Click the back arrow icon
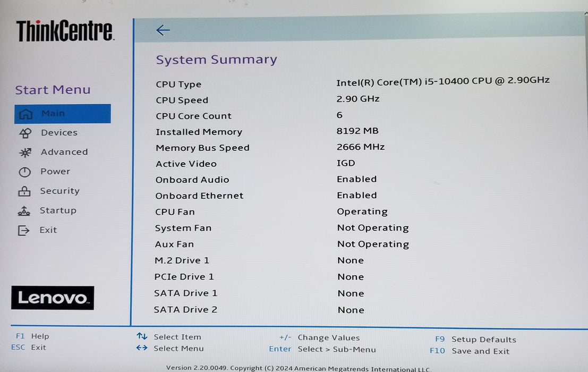The width and height of the screenshot is (588, 372). tap(163, 30)
